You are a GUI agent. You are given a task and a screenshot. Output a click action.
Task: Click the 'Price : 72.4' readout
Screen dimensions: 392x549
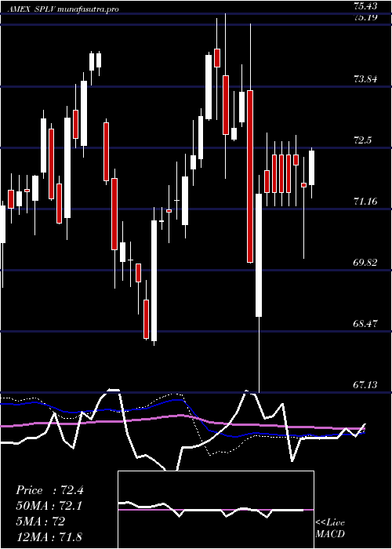(49, 490)
